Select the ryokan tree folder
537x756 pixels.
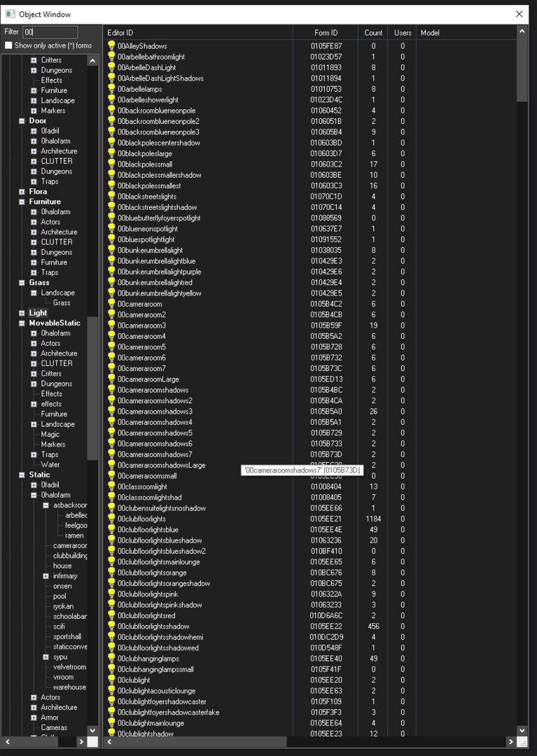[x=63, y=606]
